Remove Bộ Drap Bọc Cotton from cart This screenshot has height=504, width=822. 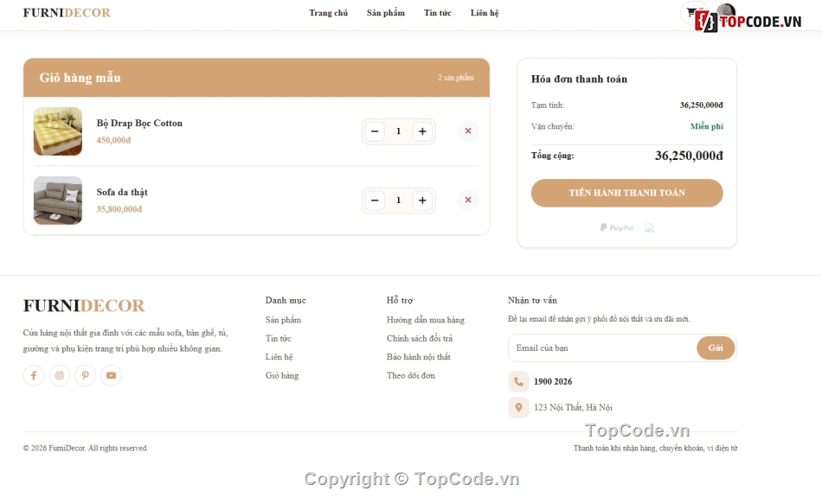pyautogui.click(x=468, y=131)
